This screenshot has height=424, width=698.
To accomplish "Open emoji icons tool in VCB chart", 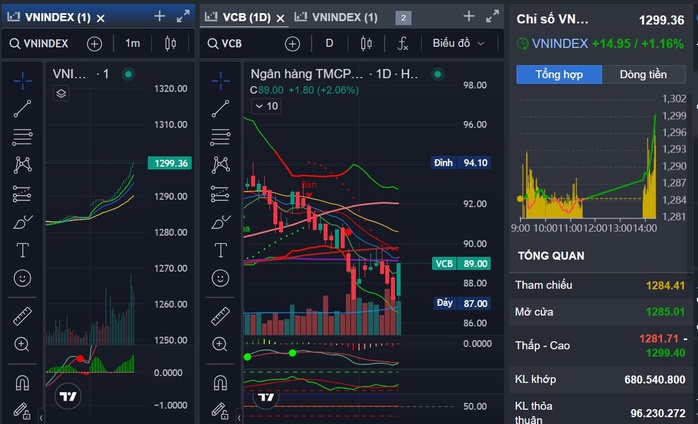I will pos(220,278).
